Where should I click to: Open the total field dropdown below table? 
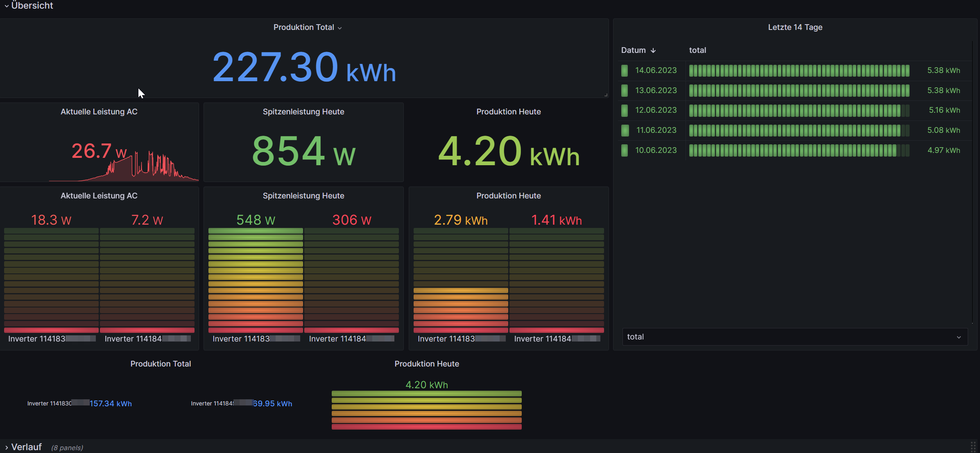tap(794, 337)
